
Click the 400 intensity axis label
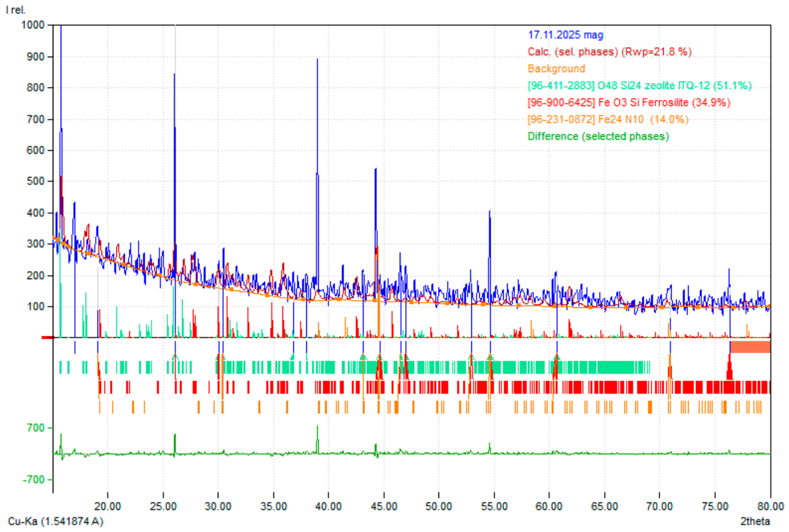click(36, 213)
